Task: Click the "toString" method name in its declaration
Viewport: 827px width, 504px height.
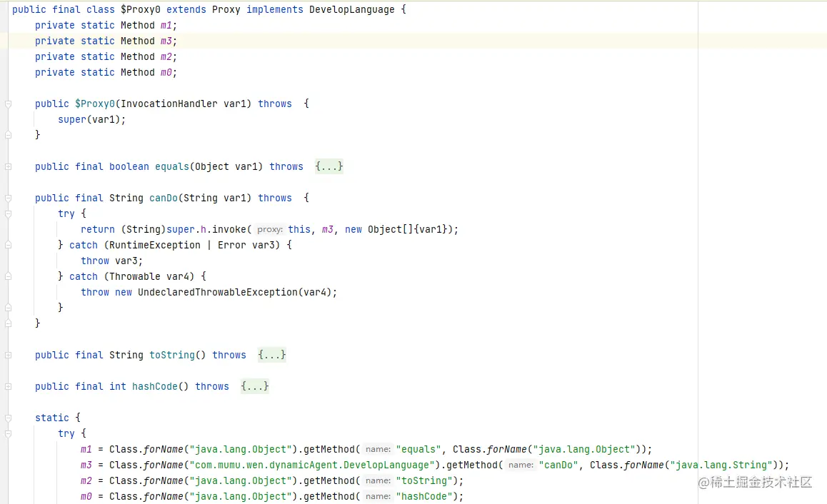Action: click(172, 355)
